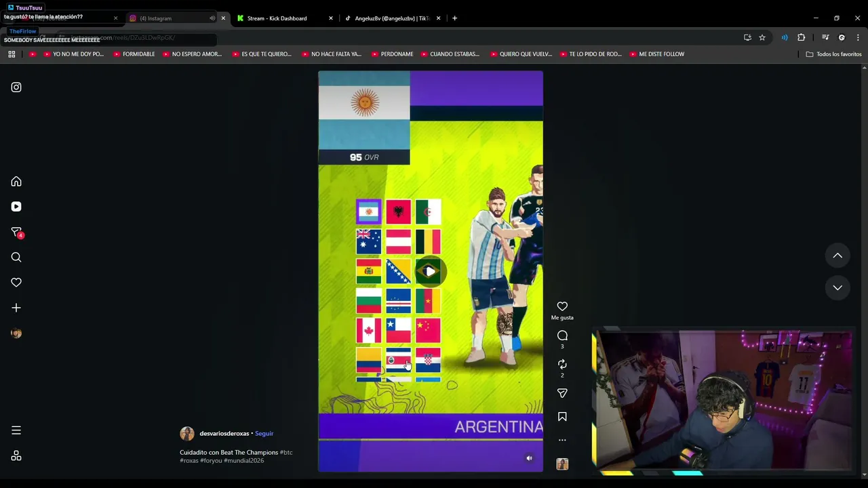Share the reel via paper plane icon
This screenshot has width=868, height=488.
(x=562, y=393)
